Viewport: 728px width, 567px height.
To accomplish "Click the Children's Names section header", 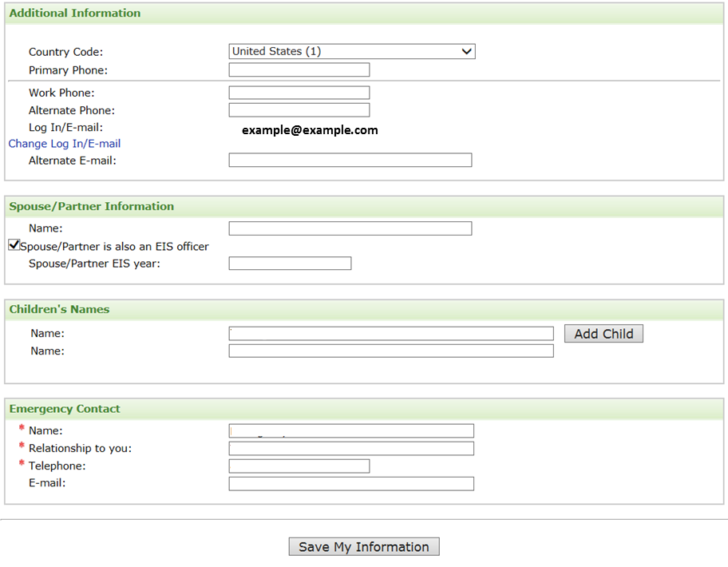I will click(364, 309).
